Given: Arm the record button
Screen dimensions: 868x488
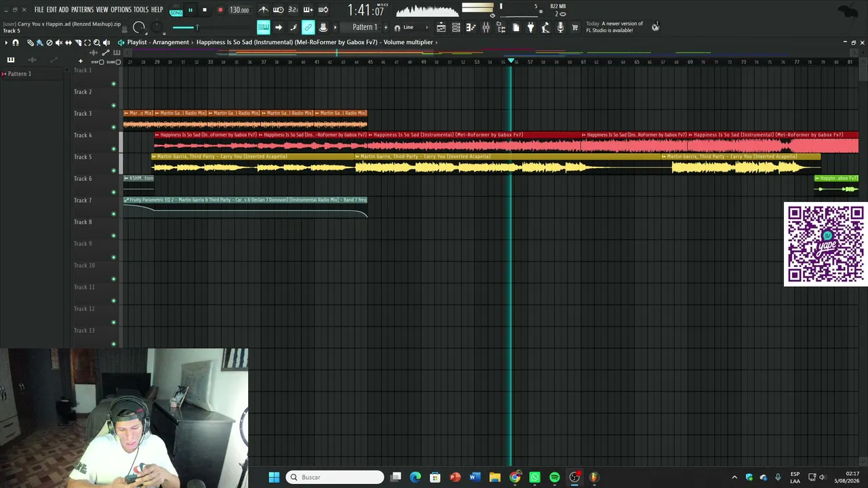Looking at the screenshot, I should click(x=220, y=10).
